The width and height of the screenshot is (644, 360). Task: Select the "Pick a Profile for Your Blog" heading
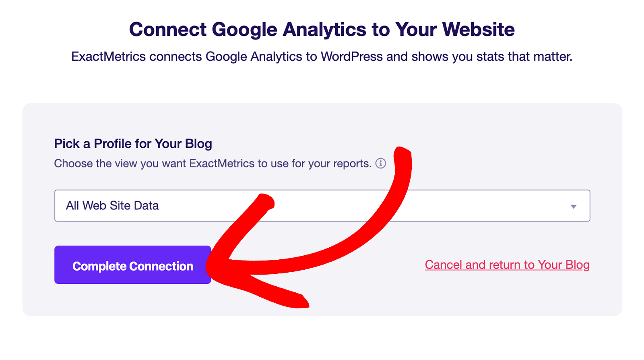click(x=133, y=144)
